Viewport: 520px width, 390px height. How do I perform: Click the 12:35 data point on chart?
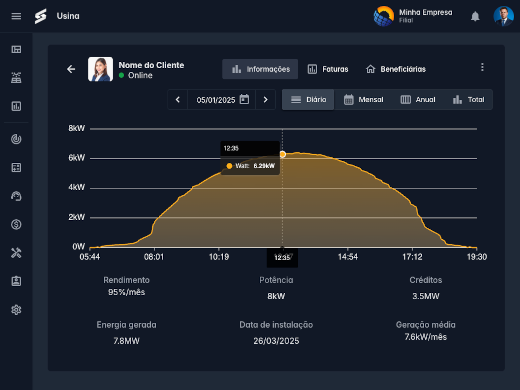pyautogui.click(x=283, y=154)
